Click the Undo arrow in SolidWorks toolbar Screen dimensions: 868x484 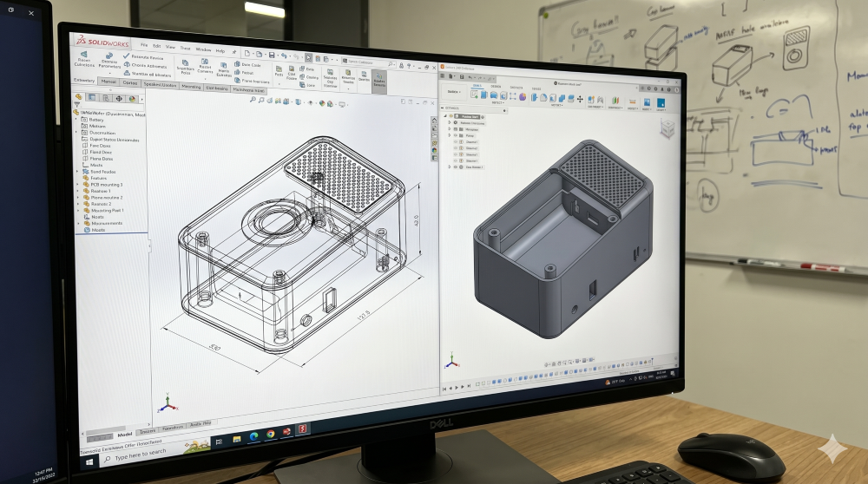284,56
